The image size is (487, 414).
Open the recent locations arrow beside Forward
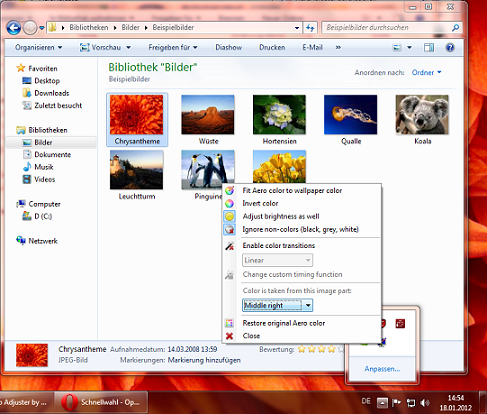tap(42, 28)
